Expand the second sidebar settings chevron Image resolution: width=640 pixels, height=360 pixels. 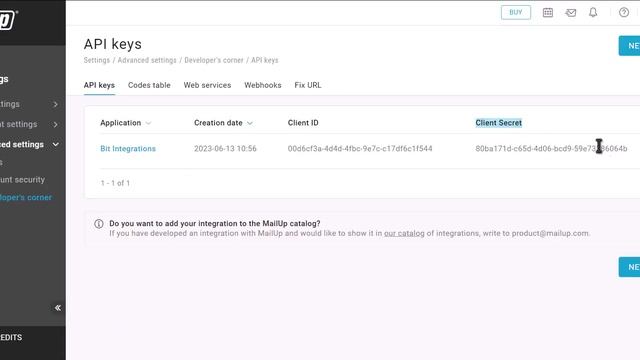click(x=56, y=124)
